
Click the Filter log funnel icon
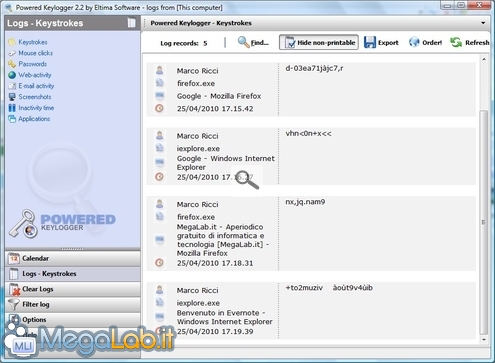tap(14, 304)
